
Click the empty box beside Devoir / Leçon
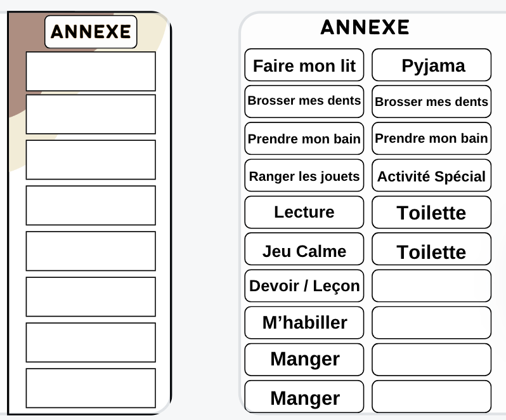[431, 285]
